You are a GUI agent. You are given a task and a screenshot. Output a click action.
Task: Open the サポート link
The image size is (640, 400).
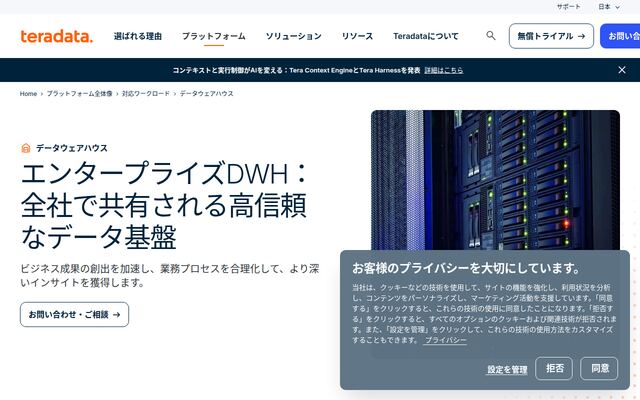(569, 7)
